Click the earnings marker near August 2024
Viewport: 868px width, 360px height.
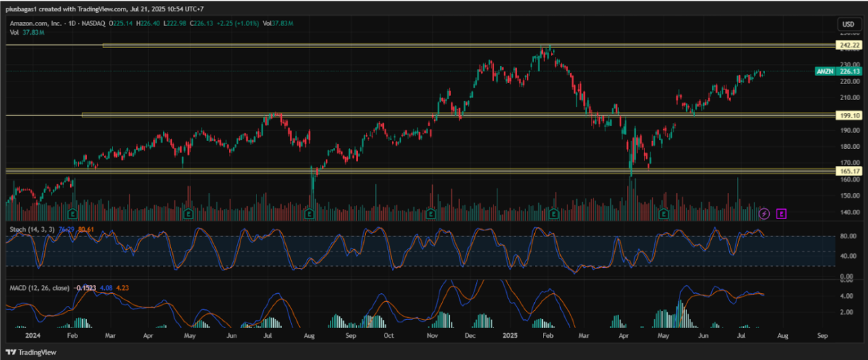pyautogui.click(x=310, y=214)
